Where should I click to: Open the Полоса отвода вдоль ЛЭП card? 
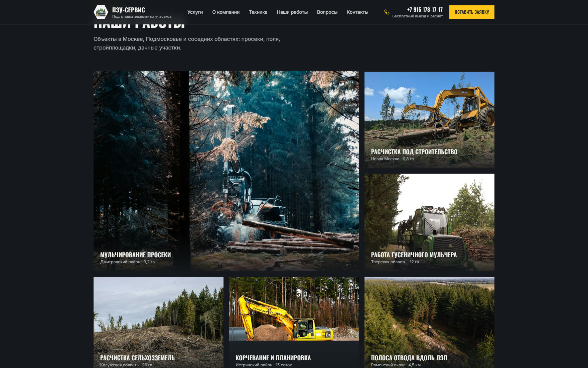(x=429, y=322)
